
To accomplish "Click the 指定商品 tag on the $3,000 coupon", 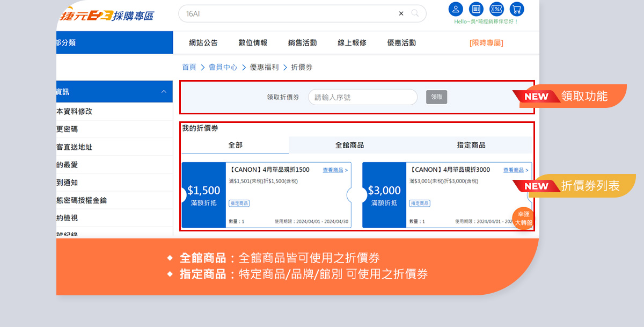I will point(420,204).
